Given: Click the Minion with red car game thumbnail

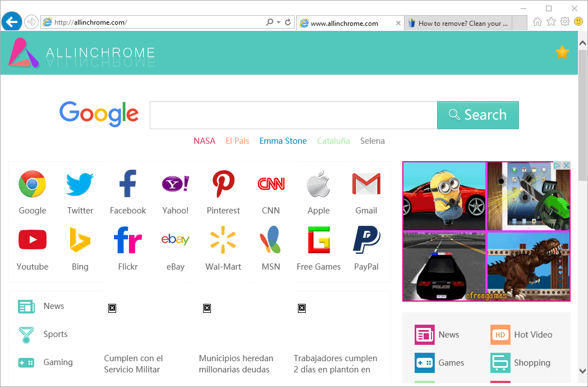Looking at the screenshot, I should 444,197.
